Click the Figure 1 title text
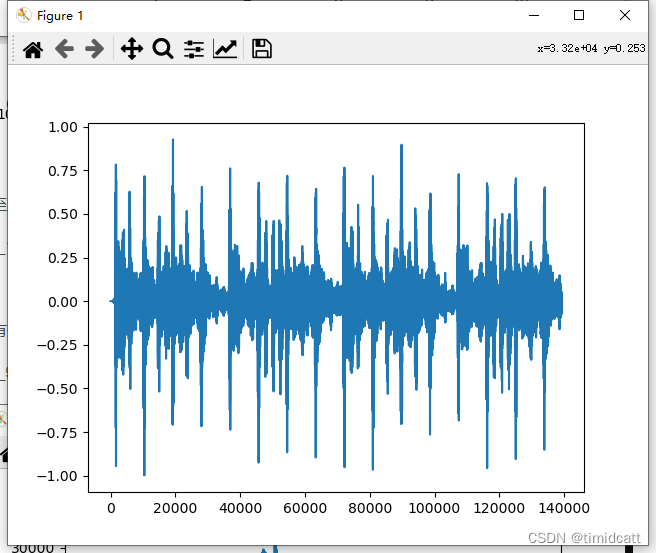This screenshot has height=553, width=656. 60,16
